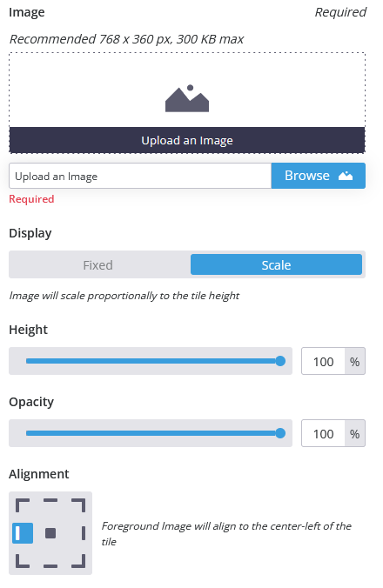Click the dotted image drop zone
383x588 pixels.
[187, 103]
